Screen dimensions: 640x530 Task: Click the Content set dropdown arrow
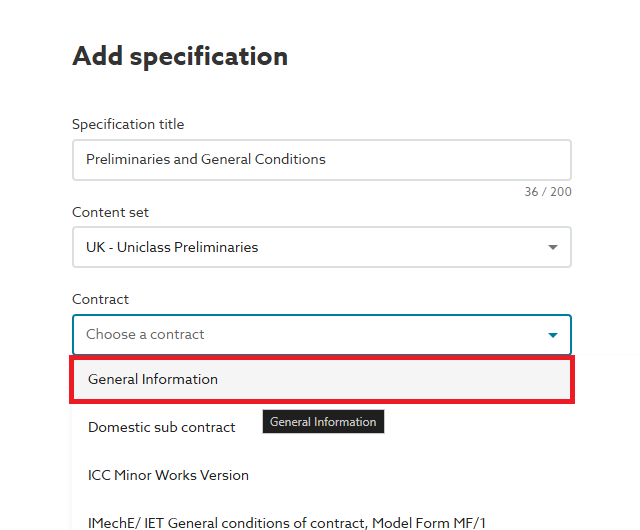(552, 247)
